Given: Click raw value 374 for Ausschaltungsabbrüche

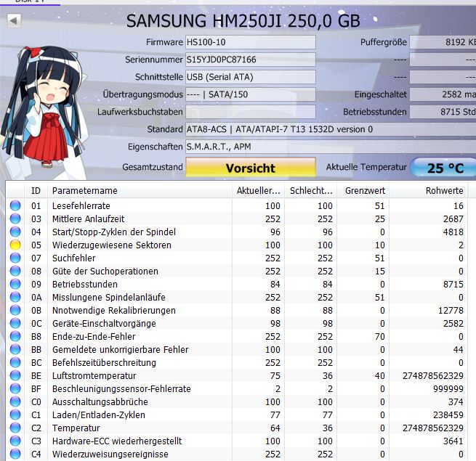Looking at the screenshot, I should (456, 402).
